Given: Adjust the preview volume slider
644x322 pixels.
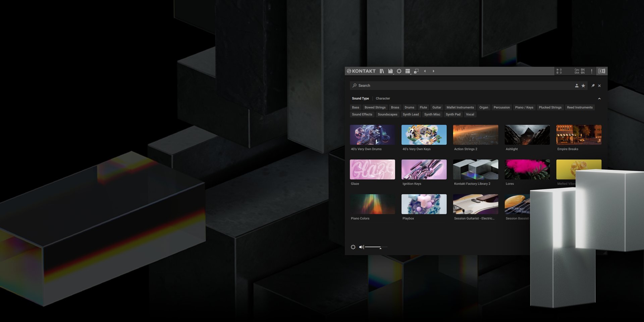Looking at the screenshot, I should 376,247.
